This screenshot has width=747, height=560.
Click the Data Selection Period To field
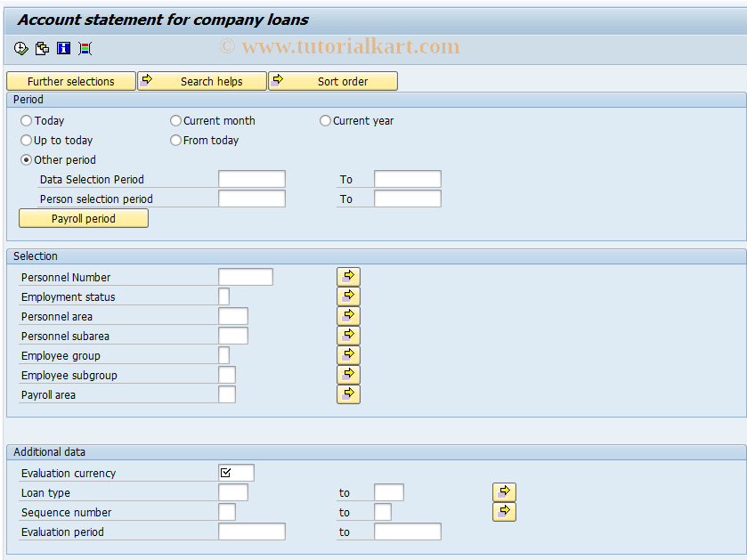[x=407, y=179]
